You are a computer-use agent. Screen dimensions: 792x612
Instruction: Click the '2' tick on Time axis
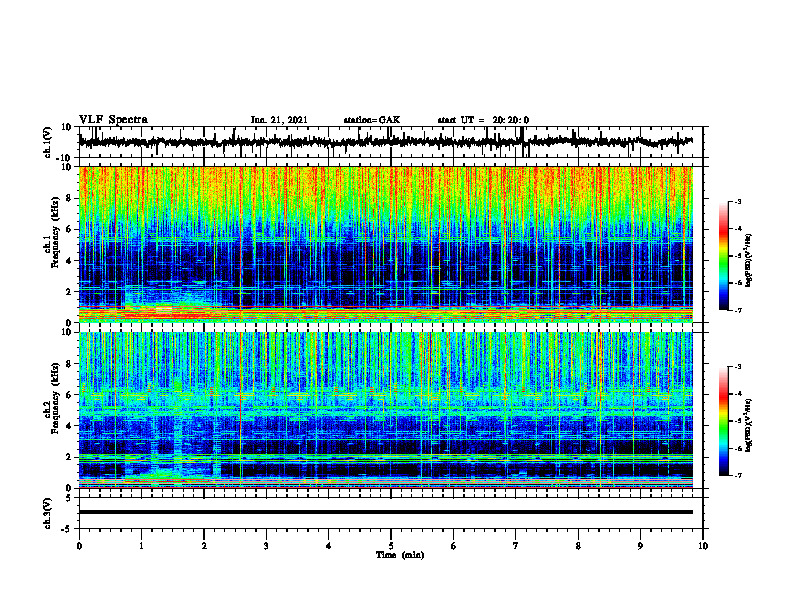click(x=204, y=546)
